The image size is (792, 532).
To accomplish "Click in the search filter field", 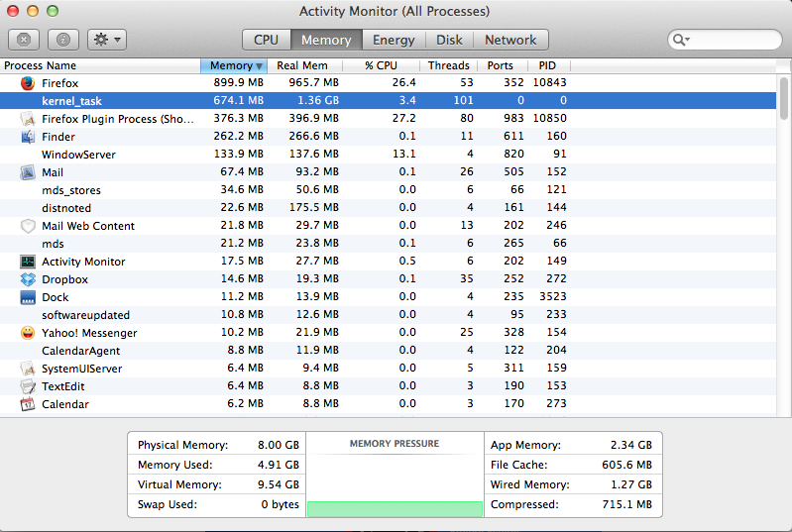I will (725, 40).
